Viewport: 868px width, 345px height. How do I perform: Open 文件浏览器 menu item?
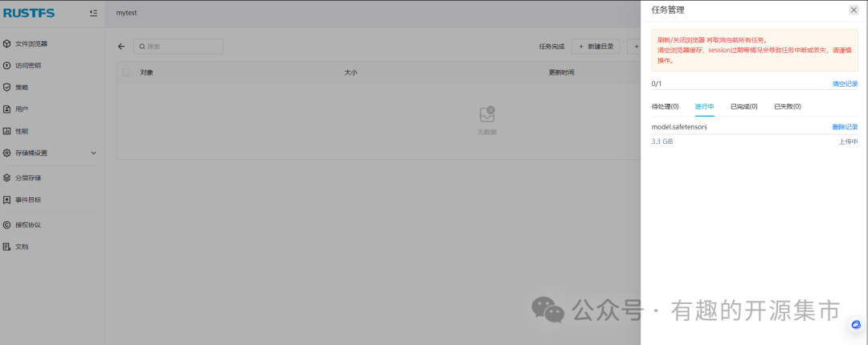coord(31,43)
